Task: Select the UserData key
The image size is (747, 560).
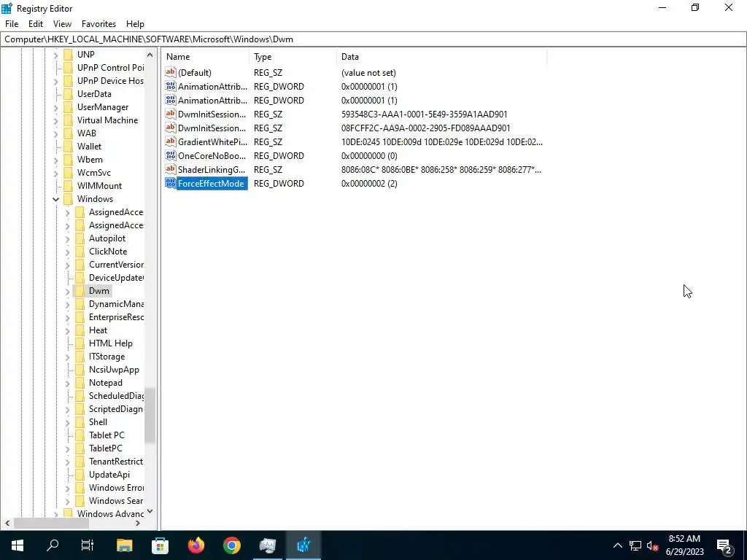Action: (x=94, y=94)
